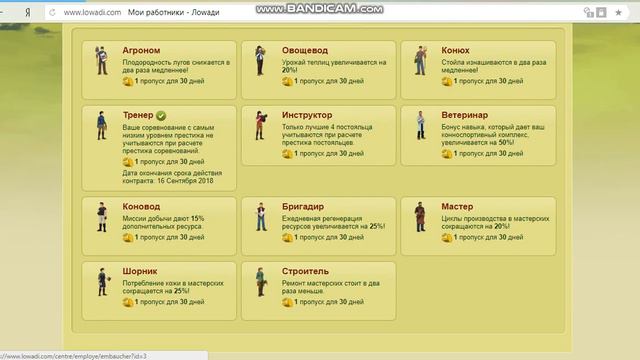Open the Бригадир title link
640x360 pixels.
coord(303,207)
